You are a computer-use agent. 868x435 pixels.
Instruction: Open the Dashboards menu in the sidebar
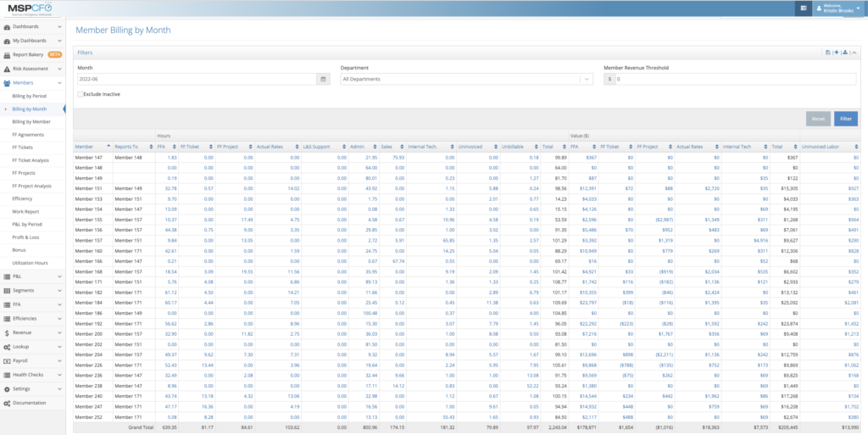click(32, 26)
